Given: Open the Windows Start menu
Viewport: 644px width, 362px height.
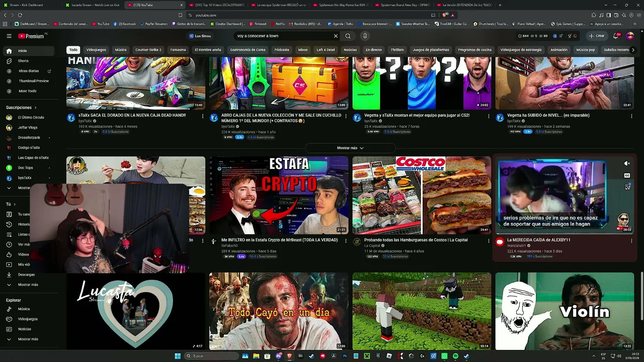Looking at the screenshot, I should coord(178,356).
